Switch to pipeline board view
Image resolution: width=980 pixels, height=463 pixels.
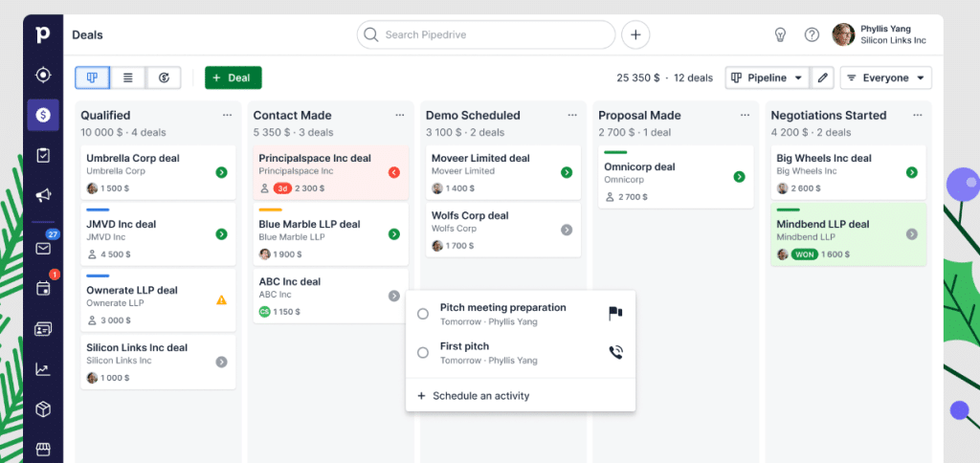[93, 77]
